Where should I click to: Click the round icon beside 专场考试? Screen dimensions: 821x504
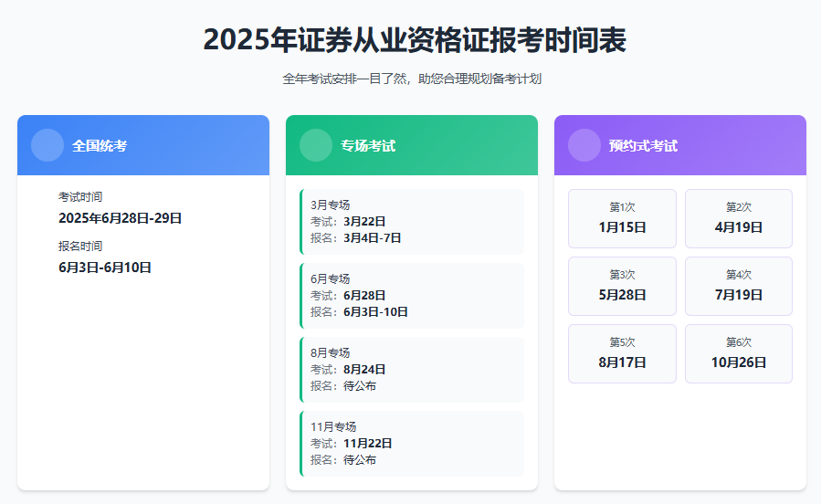click(316, 145)
